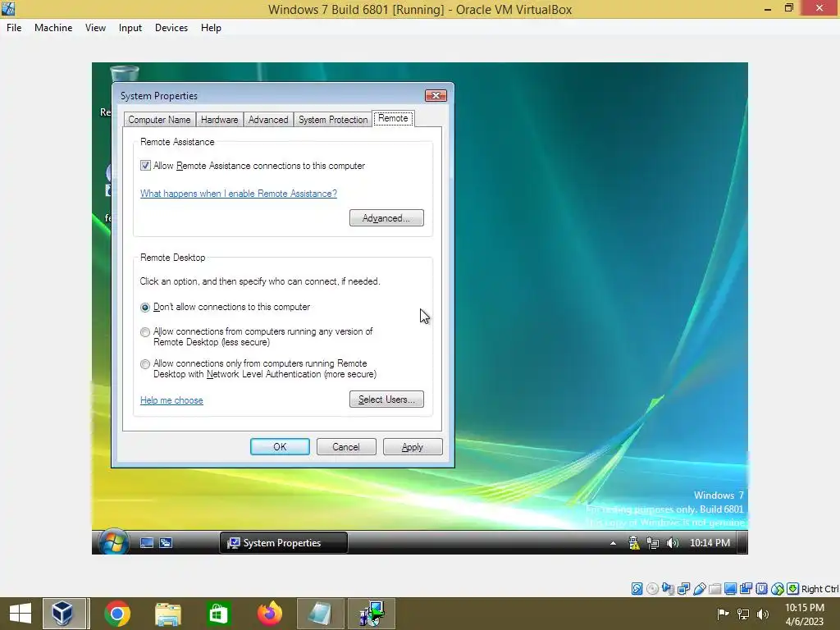The width and height of the screenshot is (840, 630).
Task: Open the Machine menu
Action: (53, 28)
